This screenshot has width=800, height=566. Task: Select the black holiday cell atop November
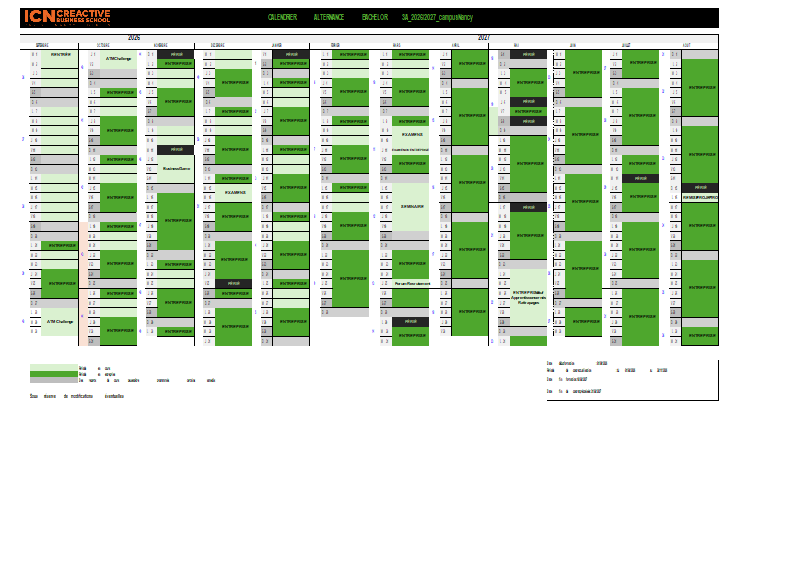tap(176, 52)
